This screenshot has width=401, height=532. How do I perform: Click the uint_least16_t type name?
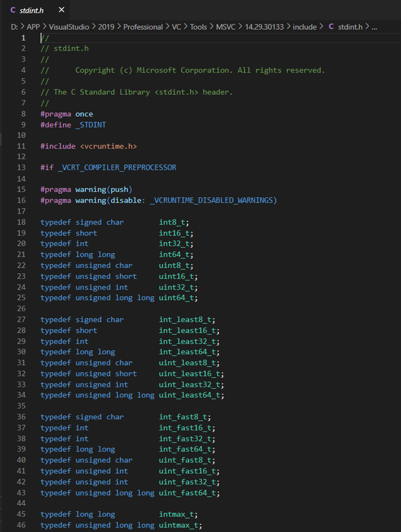pyautogui.click(x=190, y=374)
